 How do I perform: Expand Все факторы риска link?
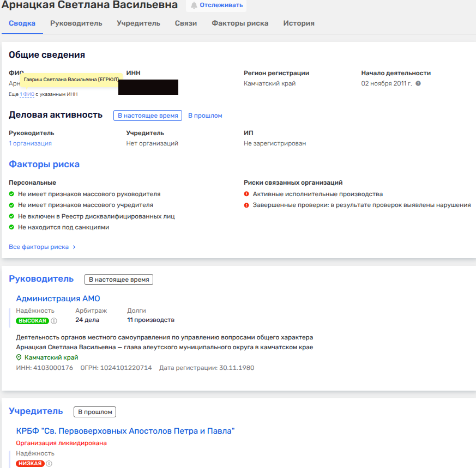tap(42, 247)
